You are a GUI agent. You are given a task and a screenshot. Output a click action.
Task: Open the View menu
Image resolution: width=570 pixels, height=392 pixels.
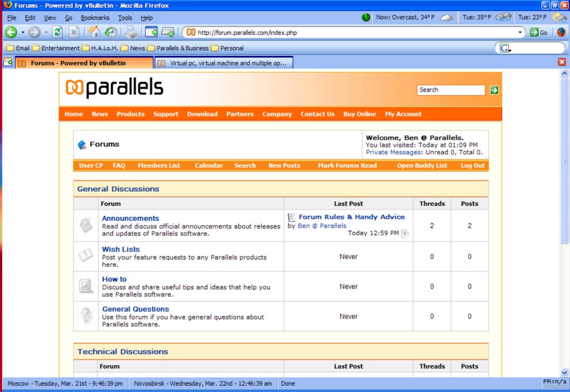(50, 17)
